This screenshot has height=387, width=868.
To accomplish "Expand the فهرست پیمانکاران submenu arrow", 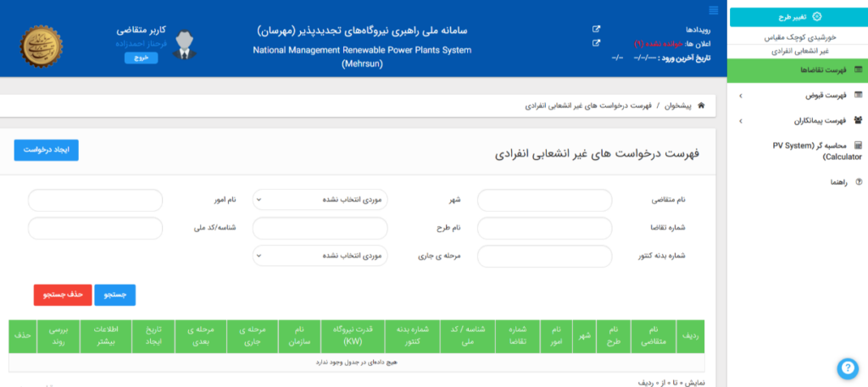I will [741, 120].
